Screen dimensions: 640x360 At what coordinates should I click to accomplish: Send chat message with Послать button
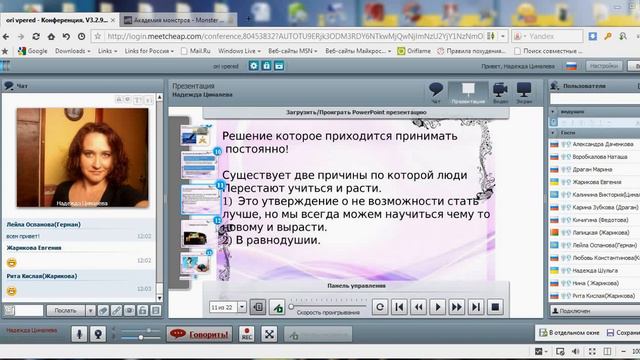66,311
